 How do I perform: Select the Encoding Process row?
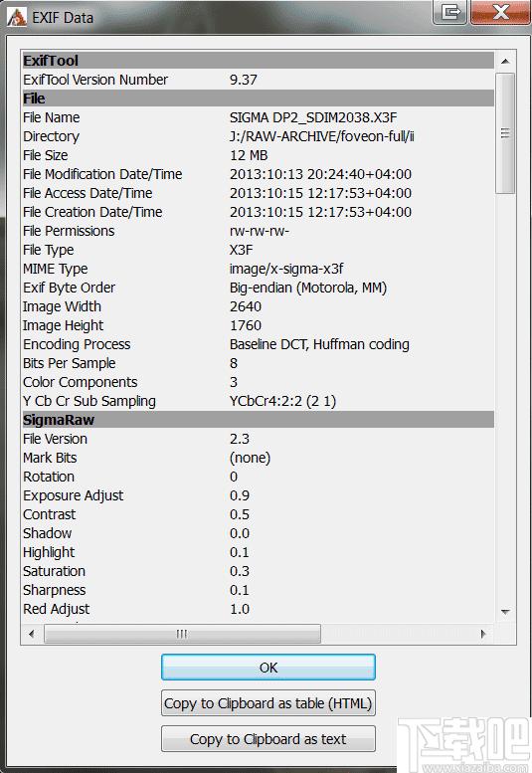(259, 344)
